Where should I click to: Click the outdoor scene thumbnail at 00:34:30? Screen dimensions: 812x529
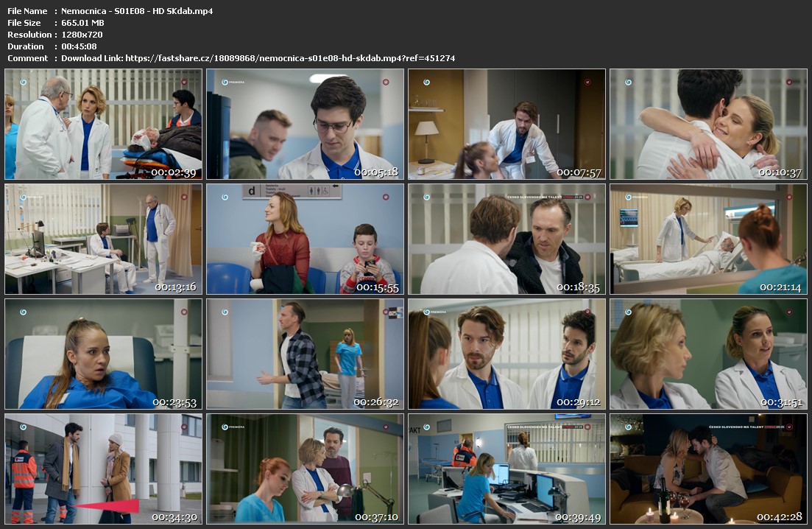click(x=103, y=469)
